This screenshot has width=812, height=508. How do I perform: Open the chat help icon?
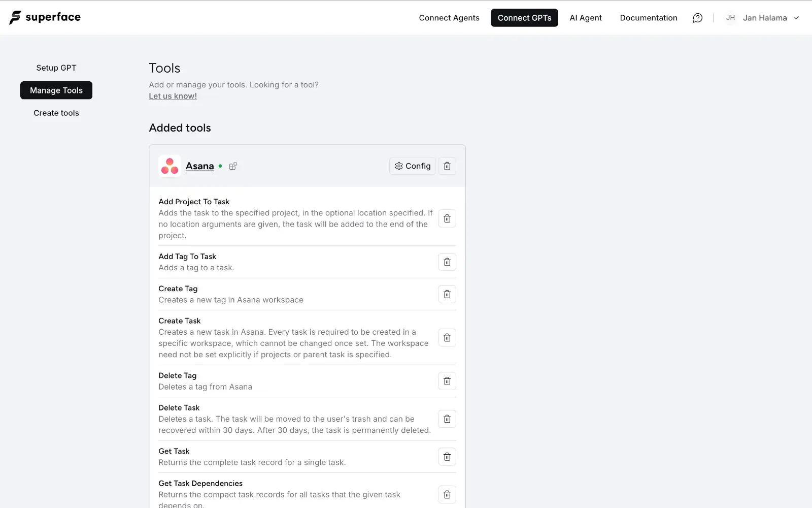click(697, 18)
